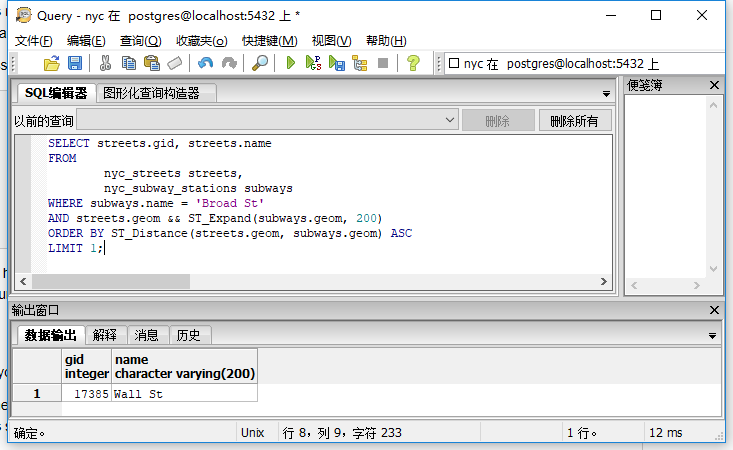Switch to the SQL编辑器 tab
Screen dimensions: 733x450
pyautogui.click(x=56, y=93)
